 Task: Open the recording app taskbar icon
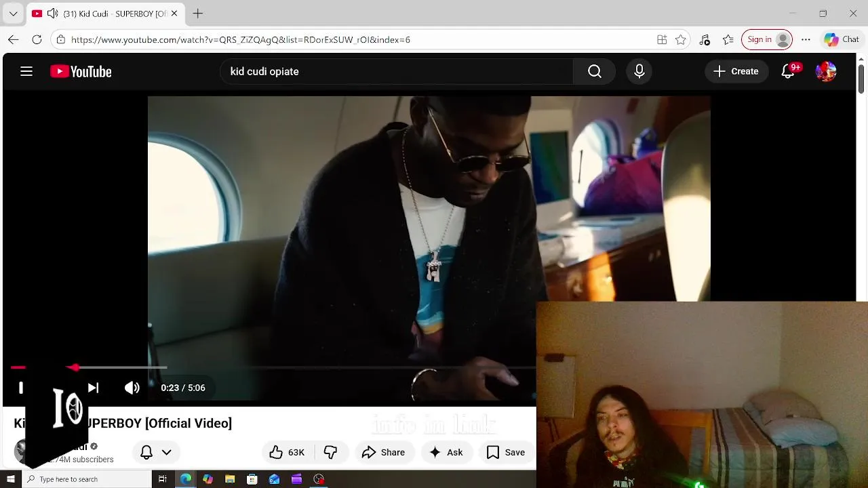click(x=319, y=479)
